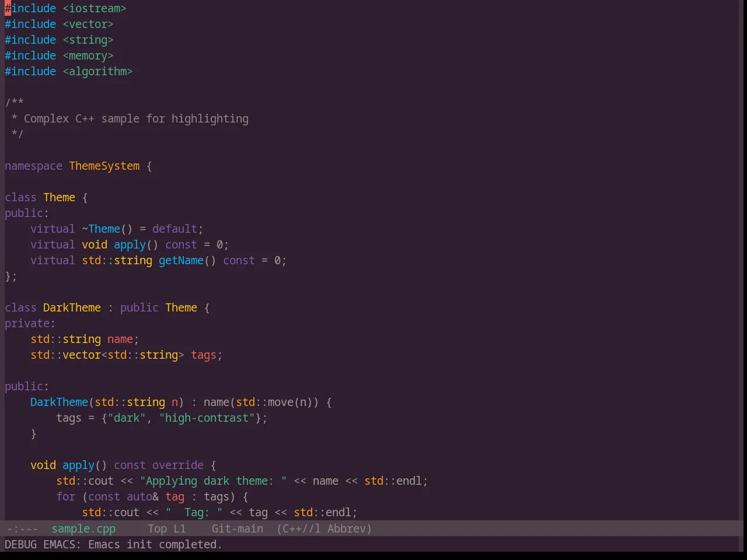Click 'default' in the destructor line
The width and height of the screenshot is (747, 560).
[174, 229]
